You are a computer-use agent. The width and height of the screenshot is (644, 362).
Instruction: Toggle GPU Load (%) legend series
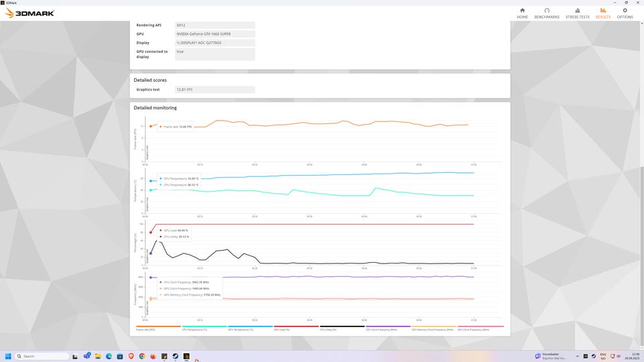tap(296, 328)
